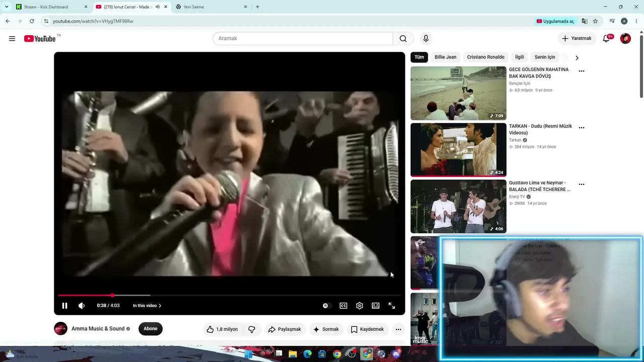Image resolution: width=644 pixels, height=362 pixels.
Task: Launch Microsoft Edge from the taskbar
Action: pyautogui.click(x=307, y=354)
